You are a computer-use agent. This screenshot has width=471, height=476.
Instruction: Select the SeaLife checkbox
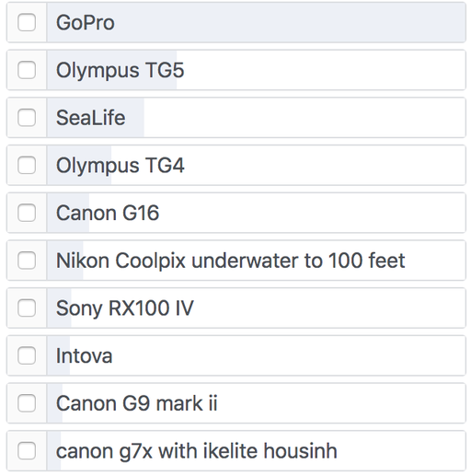point(27,118)
